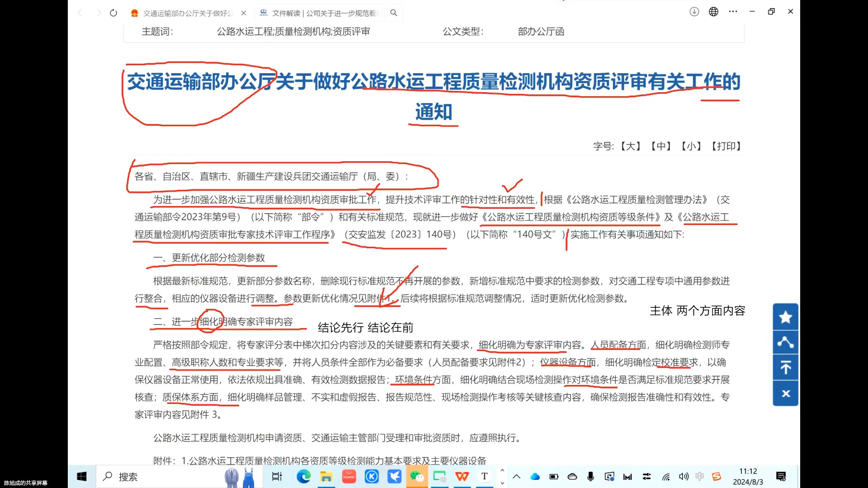
Task: Refresh the current webpage
Action: point(113,13)
